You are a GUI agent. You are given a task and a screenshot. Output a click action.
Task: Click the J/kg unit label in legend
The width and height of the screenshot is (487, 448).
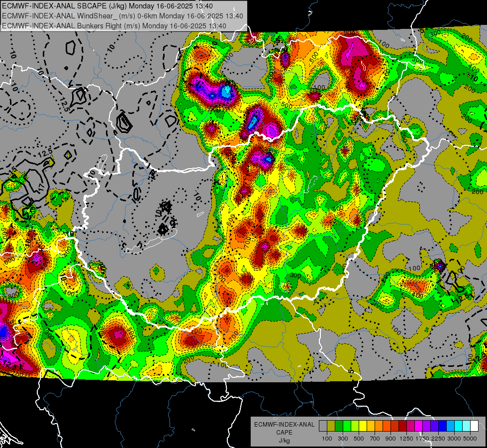click(x=284, y=441)
